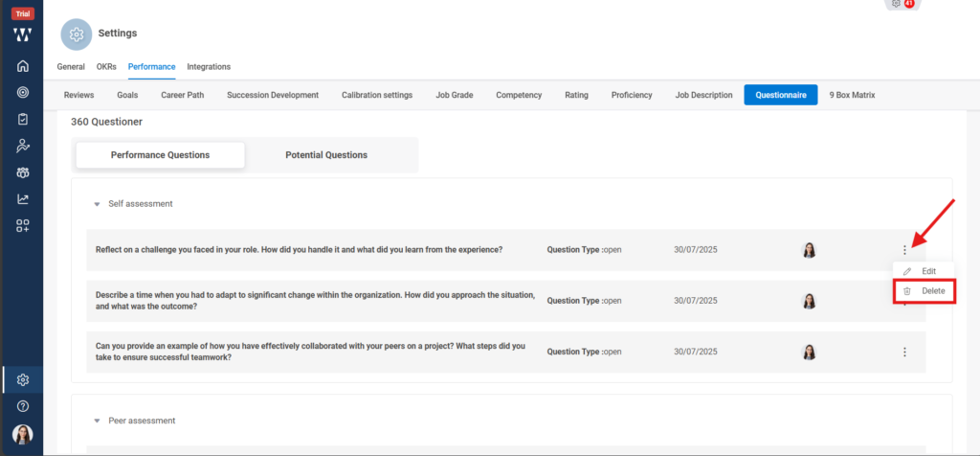Image resolution: width=980 pixels, height=456 pixels.
Task: Open the analytics chart icon in sidebar
Action: tap(23, 199)
